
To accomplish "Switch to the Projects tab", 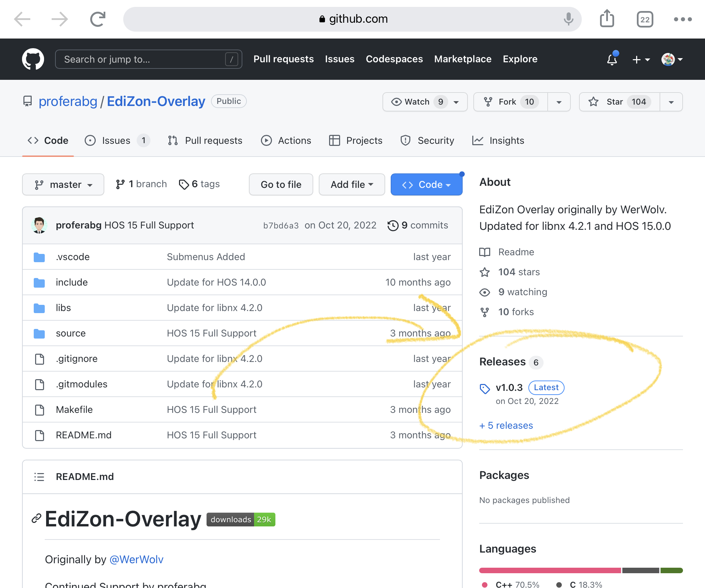I will point(356,141).
